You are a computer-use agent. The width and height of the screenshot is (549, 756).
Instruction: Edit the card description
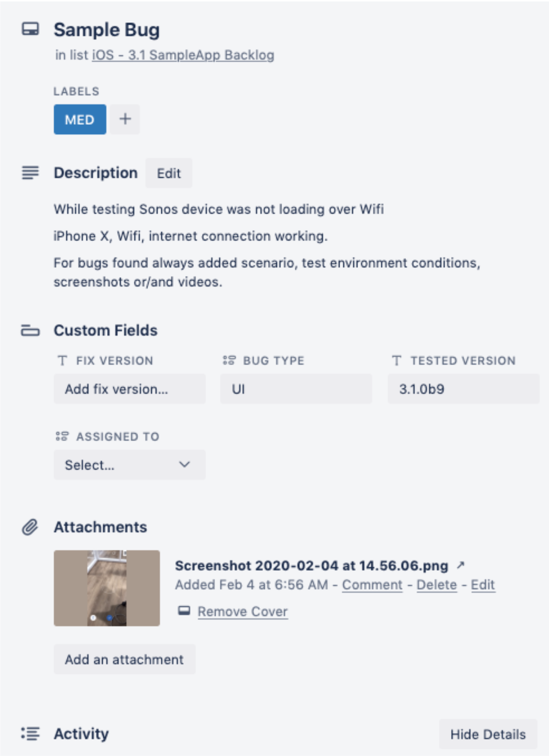pyautogui.click(x=169, y=173)
